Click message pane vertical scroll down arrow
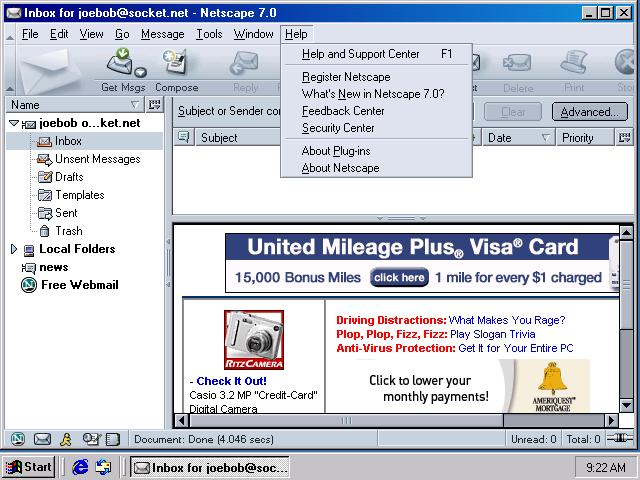This screenshot has height=480, width=640. point(626,405)
